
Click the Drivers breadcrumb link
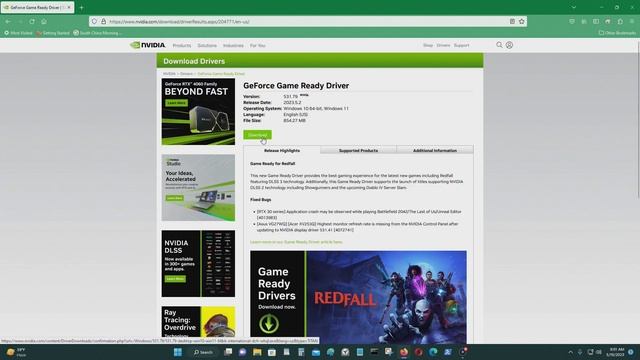pos(187,74)
